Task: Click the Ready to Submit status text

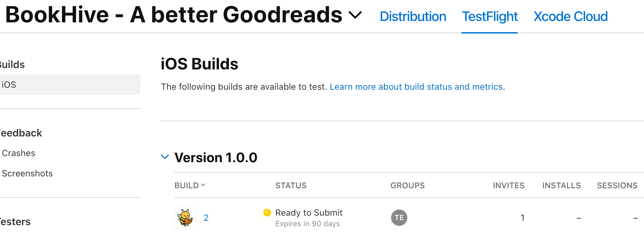Action: (309, 213)
